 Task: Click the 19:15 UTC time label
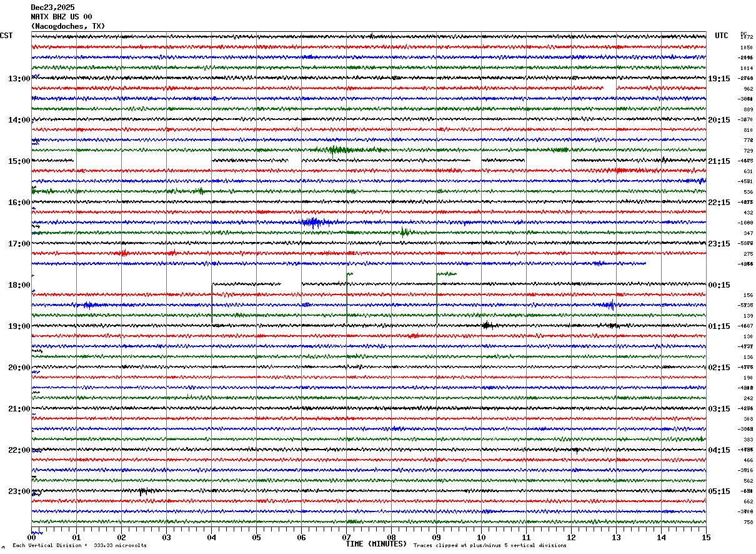tap(719, 79)
